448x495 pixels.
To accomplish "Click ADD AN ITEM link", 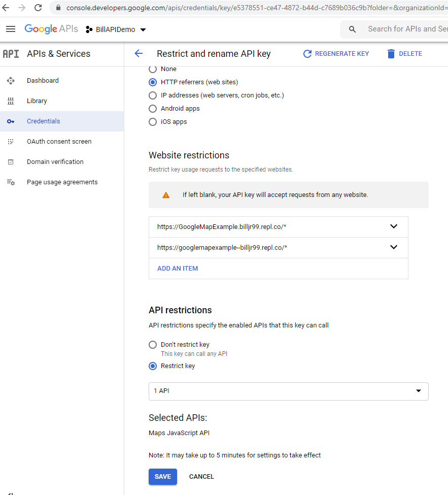I will (x=178, y=269).
